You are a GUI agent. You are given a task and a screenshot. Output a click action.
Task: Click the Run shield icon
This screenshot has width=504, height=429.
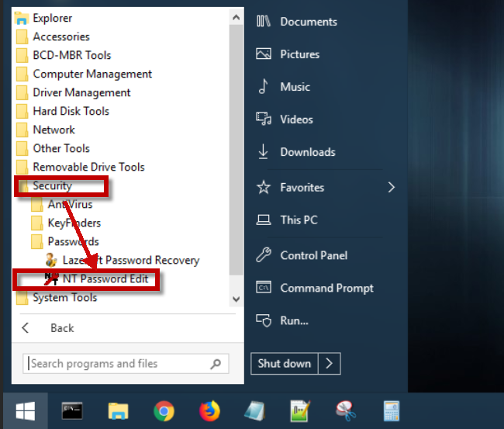264,320
